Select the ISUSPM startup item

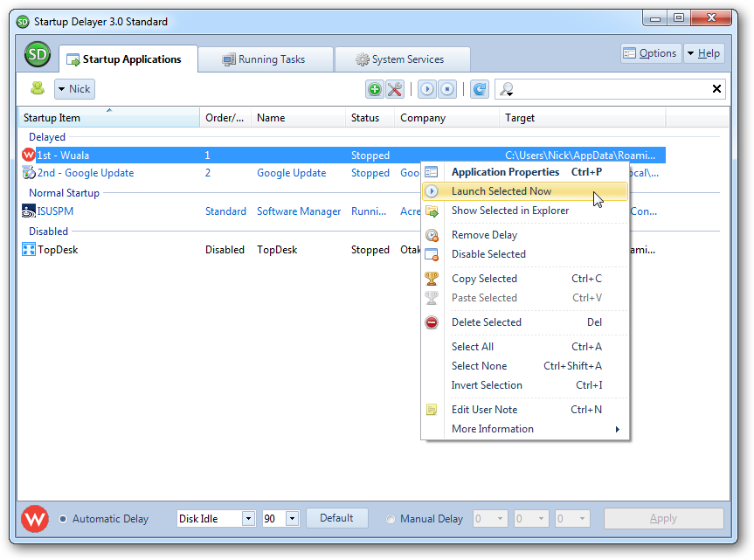pyautogui.click(x=55, y=211)
